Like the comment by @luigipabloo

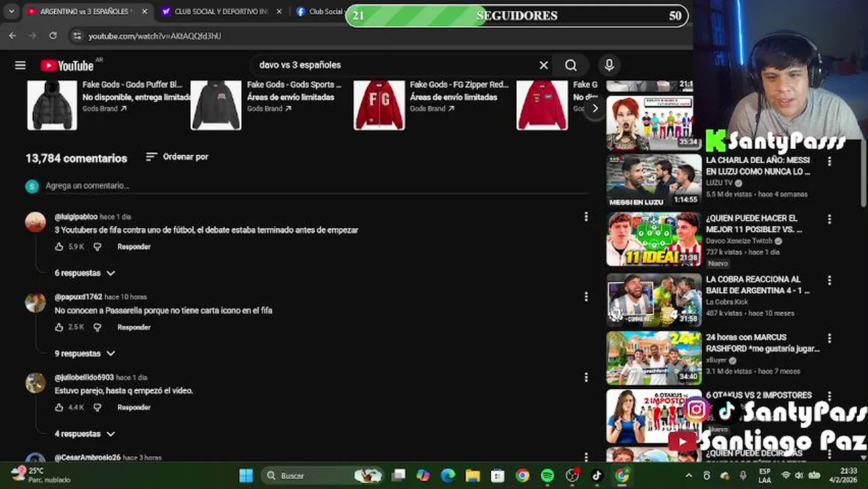coord(59,247)
